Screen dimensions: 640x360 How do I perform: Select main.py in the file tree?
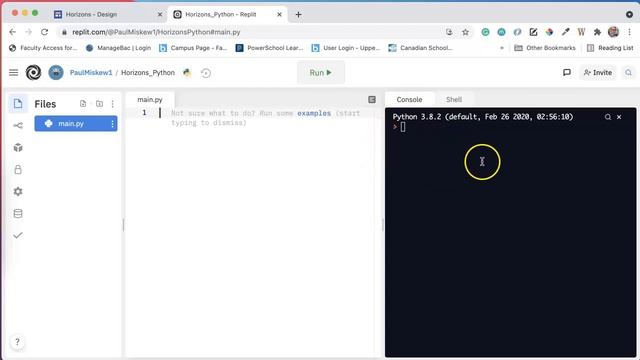click(x=76, y=124)
